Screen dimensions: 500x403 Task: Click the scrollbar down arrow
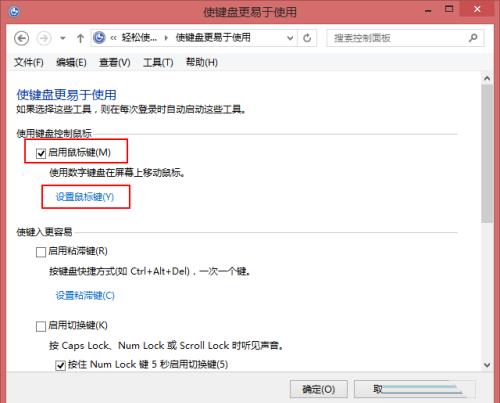coord(487,365)
